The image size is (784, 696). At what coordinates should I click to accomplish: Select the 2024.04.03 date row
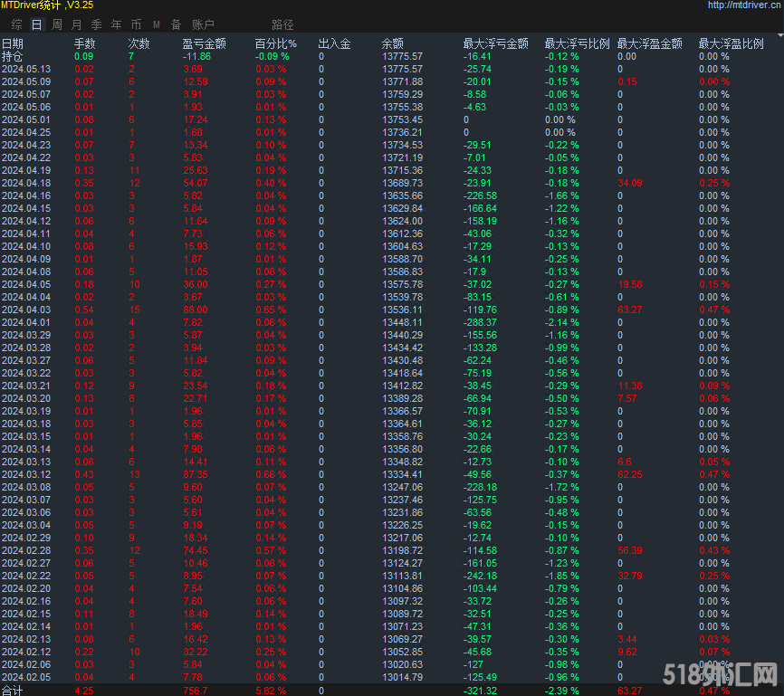[26, 310]
